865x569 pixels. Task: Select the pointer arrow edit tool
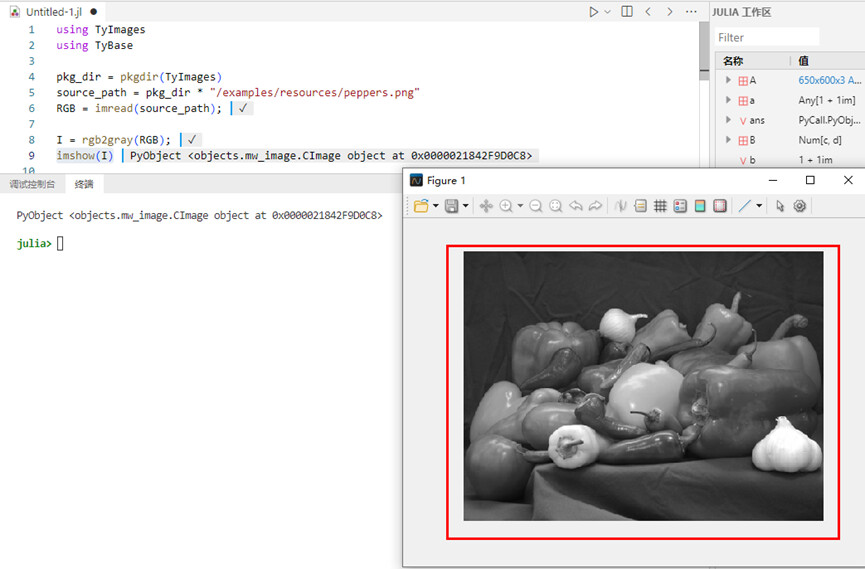[779, 206]
